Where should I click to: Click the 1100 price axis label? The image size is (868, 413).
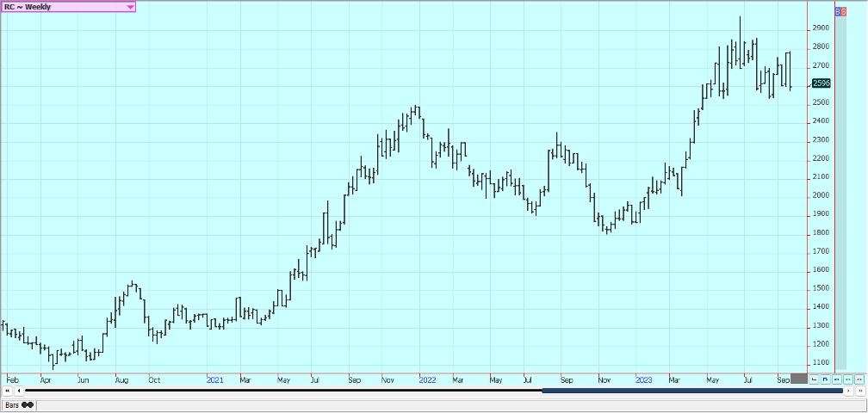click(821, 362)
